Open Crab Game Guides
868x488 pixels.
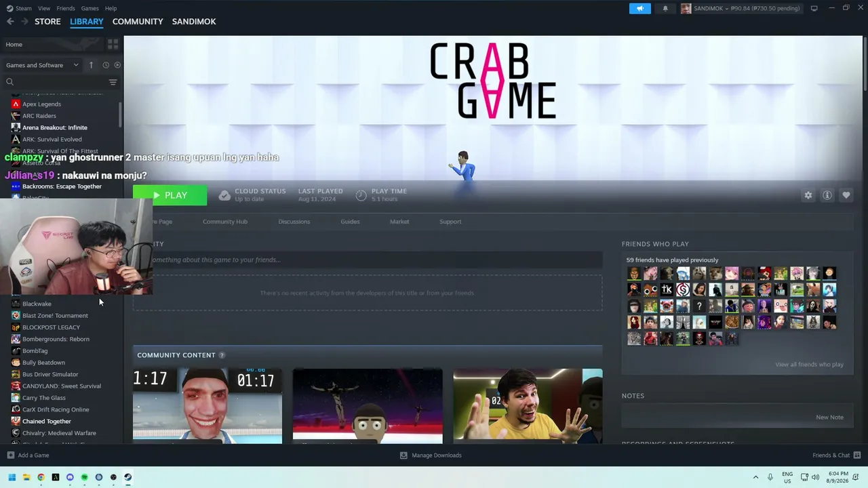350,222
